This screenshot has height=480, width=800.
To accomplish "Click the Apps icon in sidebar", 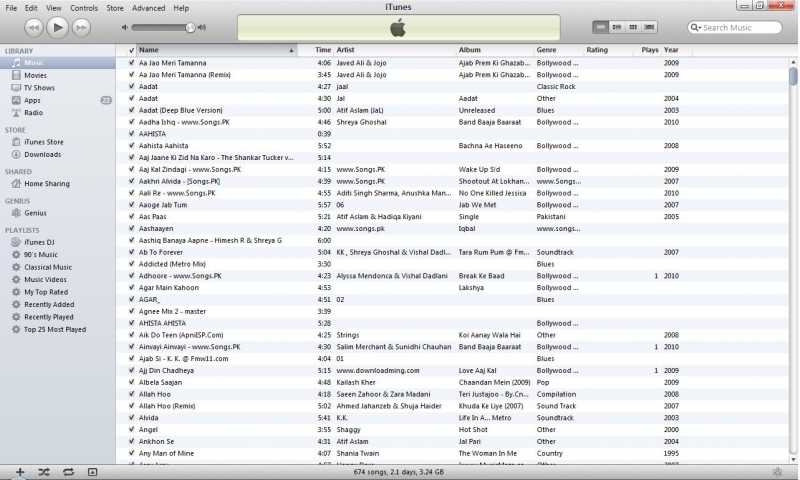I will 16,100.
